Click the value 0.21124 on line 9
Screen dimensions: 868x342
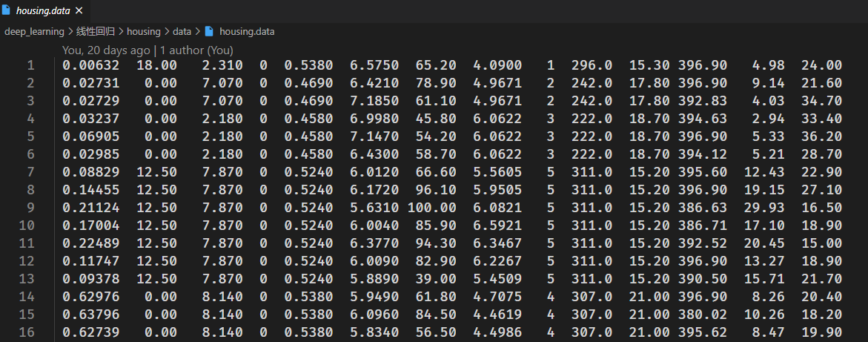coord(90,207)
